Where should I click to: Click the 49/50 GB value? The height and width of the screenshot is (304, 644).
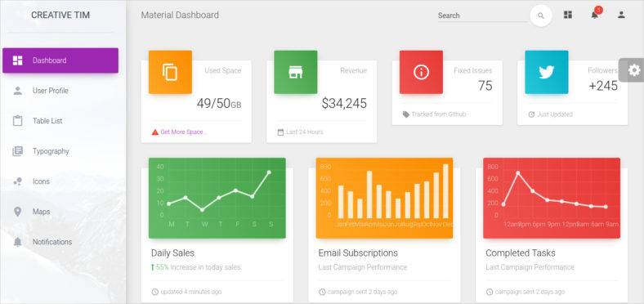pyautogui.click(x=219, y=104)
